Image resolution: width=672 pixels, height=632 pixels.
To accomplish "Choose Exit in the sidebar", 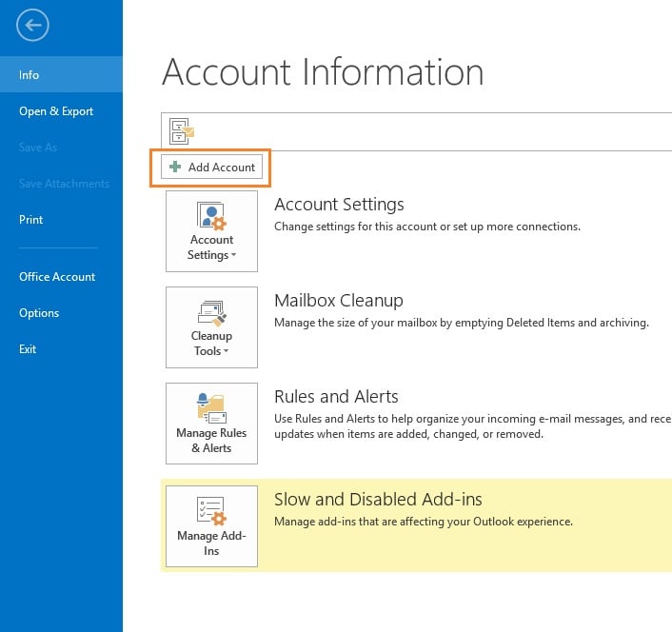I will click(x=61, y=348).
